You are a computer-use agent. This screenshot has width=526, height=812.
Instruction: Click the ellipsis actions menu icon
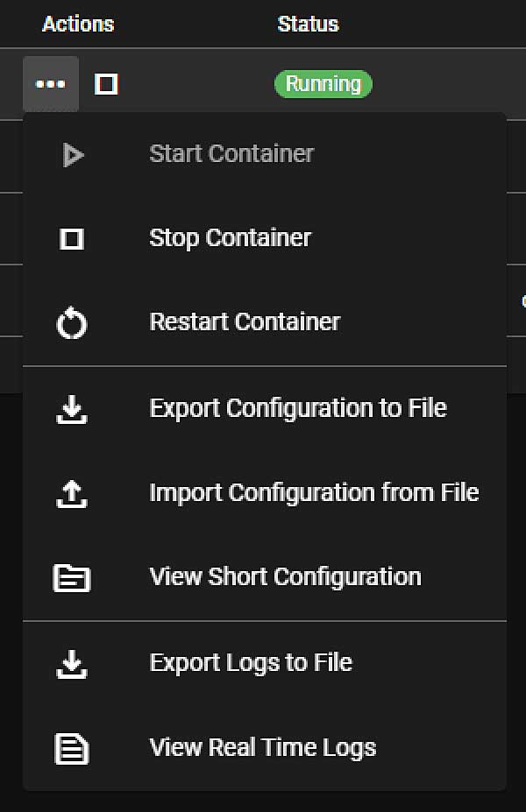point(50,83)
